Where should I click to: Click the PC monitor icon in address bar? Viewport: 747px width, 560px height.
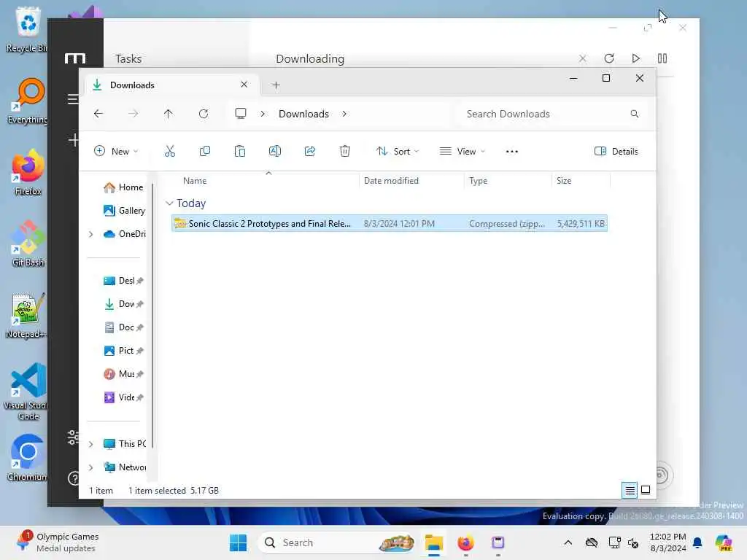click(x=241, y=113)
